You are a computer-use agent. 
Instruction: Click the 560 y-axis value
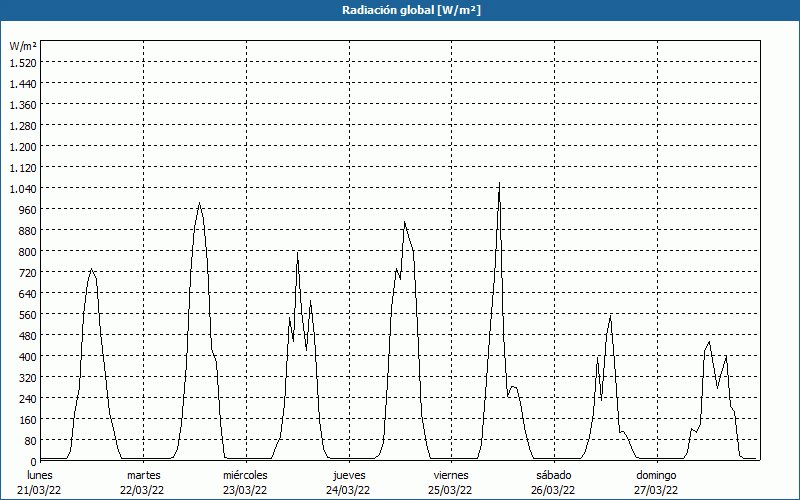coord(29,315)
